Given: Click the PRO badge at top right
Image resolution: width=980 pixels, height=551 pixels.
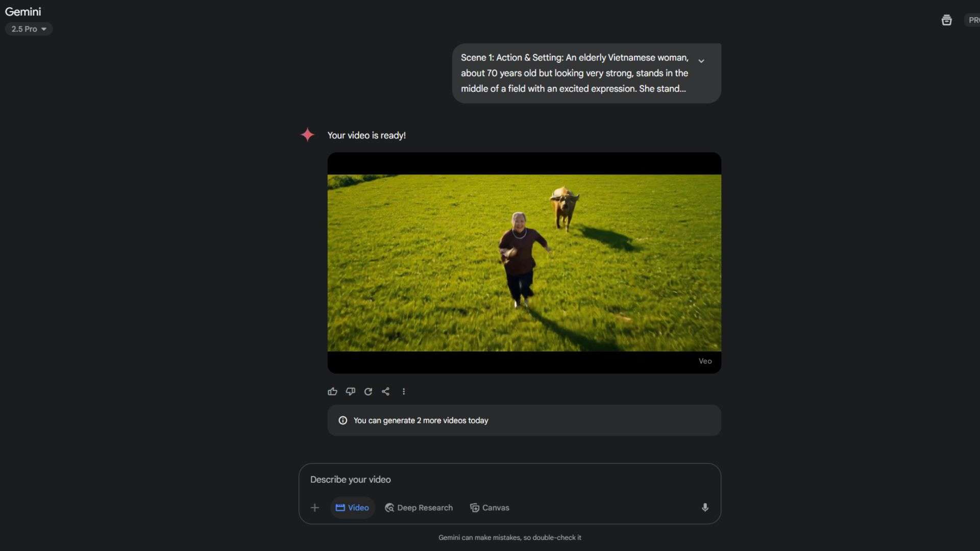Looking at the screenshot, I should coord(973,20).
